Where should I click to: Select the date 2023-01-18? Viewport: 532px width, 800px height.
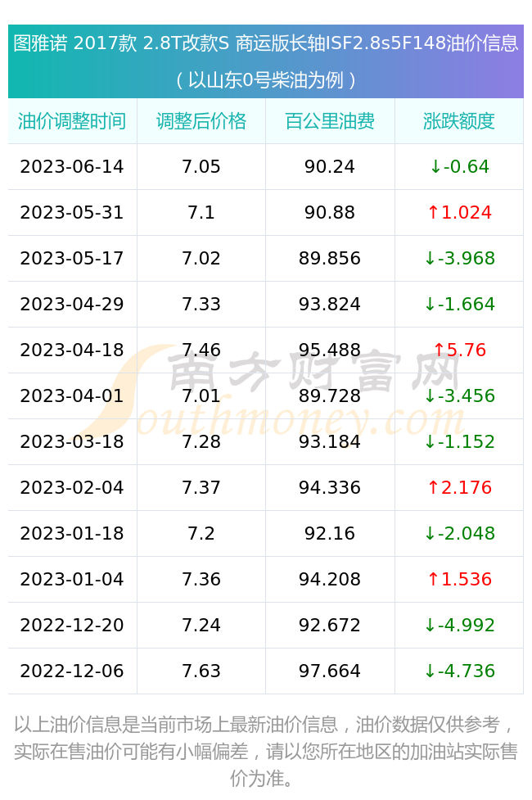point(72,534)
